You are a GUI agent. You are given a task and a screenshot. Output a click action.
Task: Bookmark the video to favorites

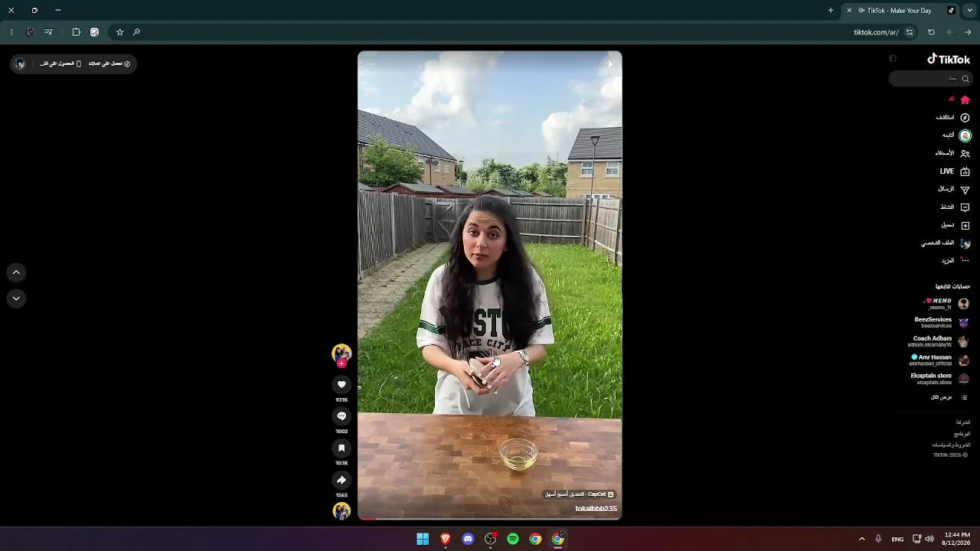(x=341, y=448)
